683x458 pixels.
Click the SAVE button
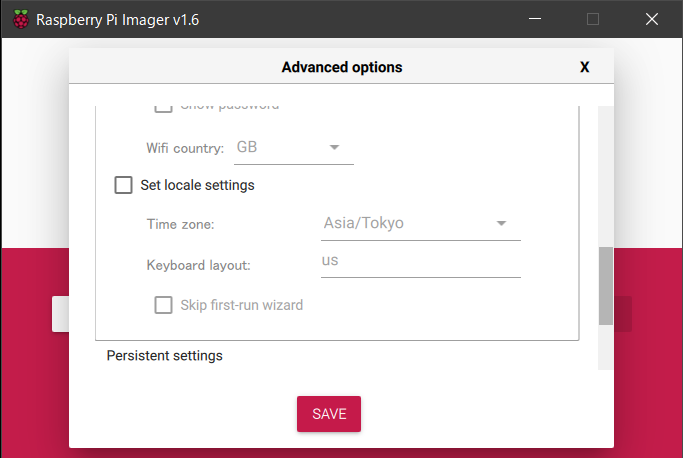pyautogui.click(x=329, y=414)
